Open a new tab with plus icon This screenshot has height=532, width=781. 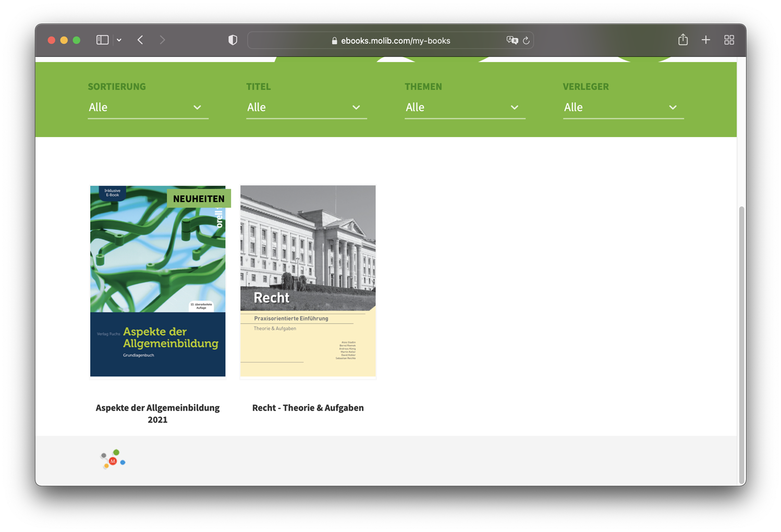pos(705,40)
